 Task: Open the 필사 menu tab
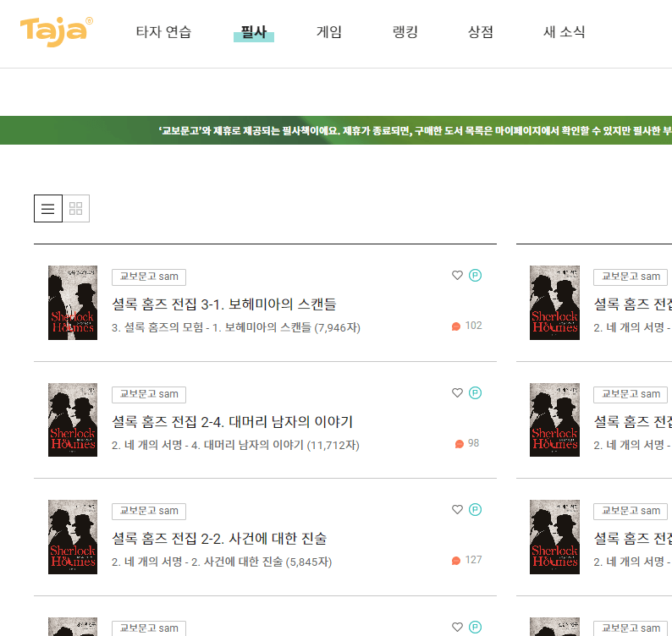click(x=254, y=32)
